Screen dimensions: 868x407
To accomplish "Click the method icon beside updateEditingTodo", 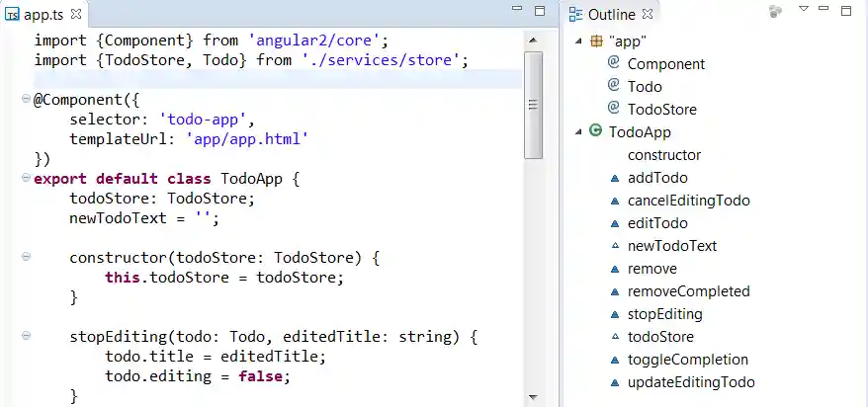I will (x=615, y=382).
